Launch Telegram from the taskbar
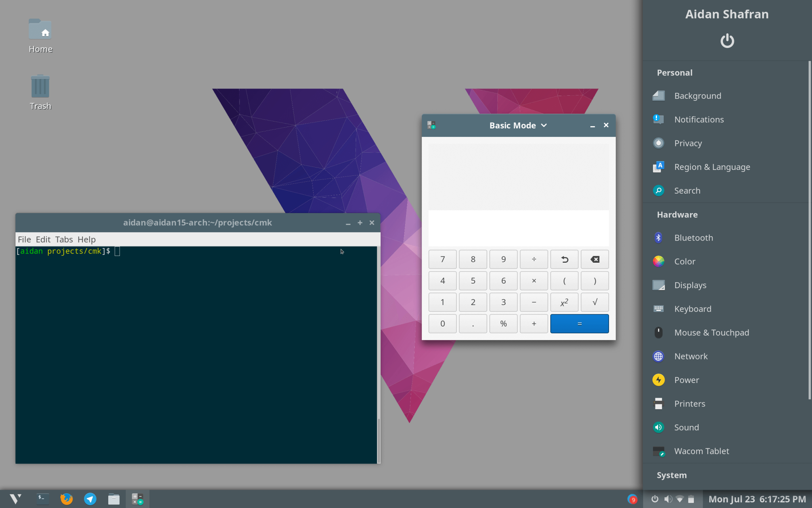 90,499
